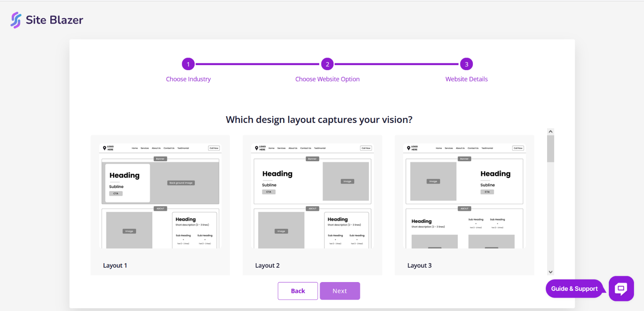Click step 1 circle in progress bar
Viewport: 644px width, 311px height.
(x=188, y=64)
